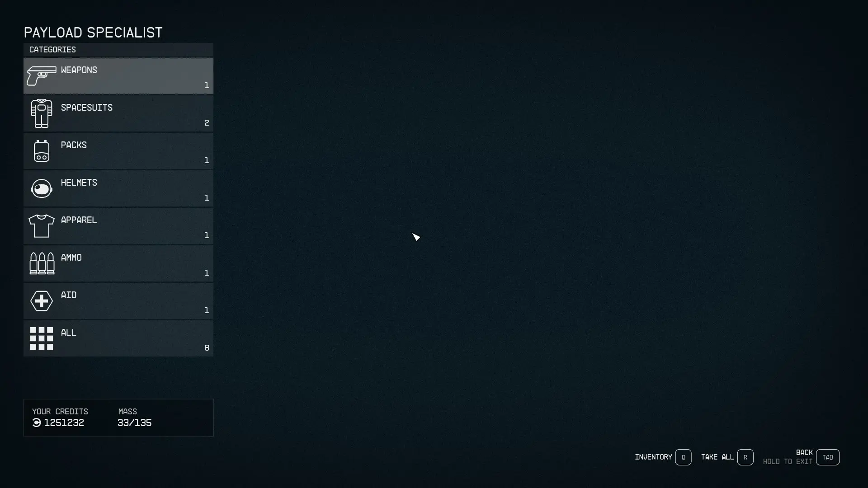Select the All categories grid icon
The image size is (868, 488).
(x=41, y=338)
